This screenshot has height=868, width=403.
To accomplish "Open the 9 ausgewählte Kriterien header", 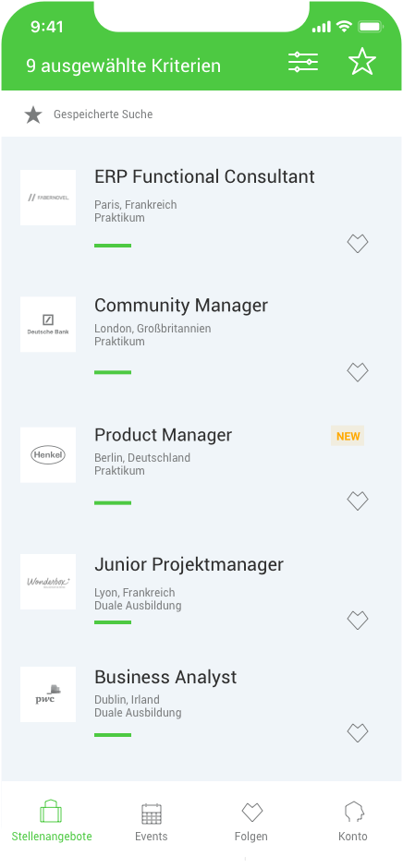I will [124, 66].
